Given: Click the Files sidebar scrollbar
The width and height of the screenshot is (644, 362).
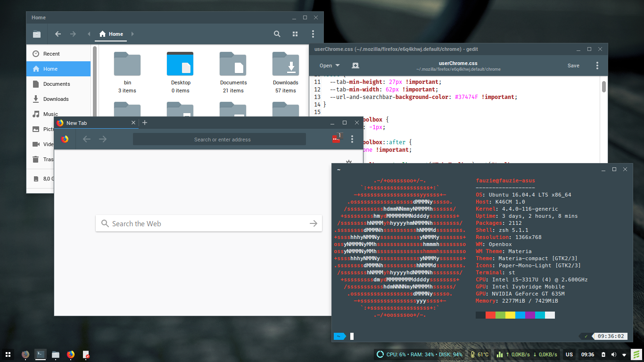Looking at the screenshot, I should click(x=95, y=81).
